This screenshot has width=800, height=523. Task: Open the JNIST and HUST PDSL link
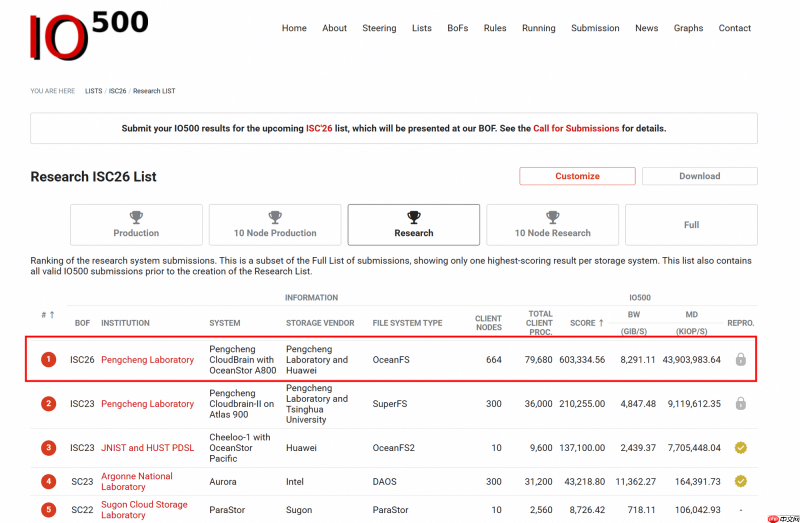[x=147, y=447]
